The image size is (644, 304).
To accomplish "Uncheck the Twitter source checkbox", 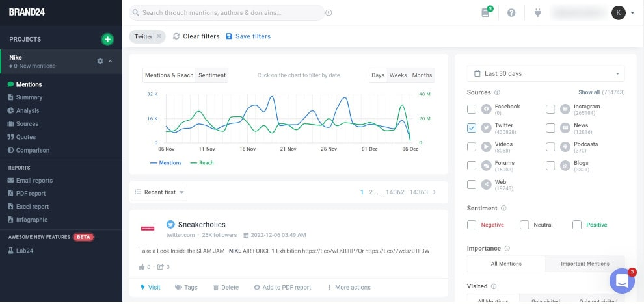I will coord(472,128).
